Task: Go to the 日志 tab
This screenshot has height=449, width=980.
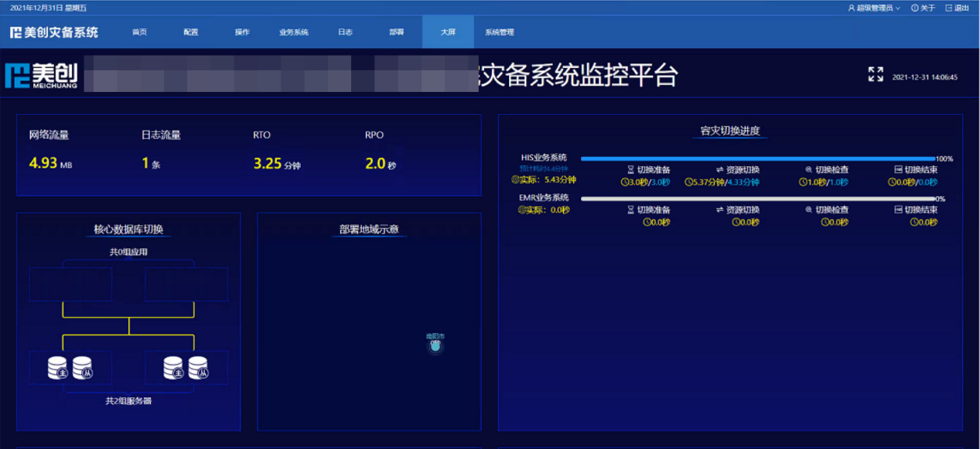Action: pos(345,32)
